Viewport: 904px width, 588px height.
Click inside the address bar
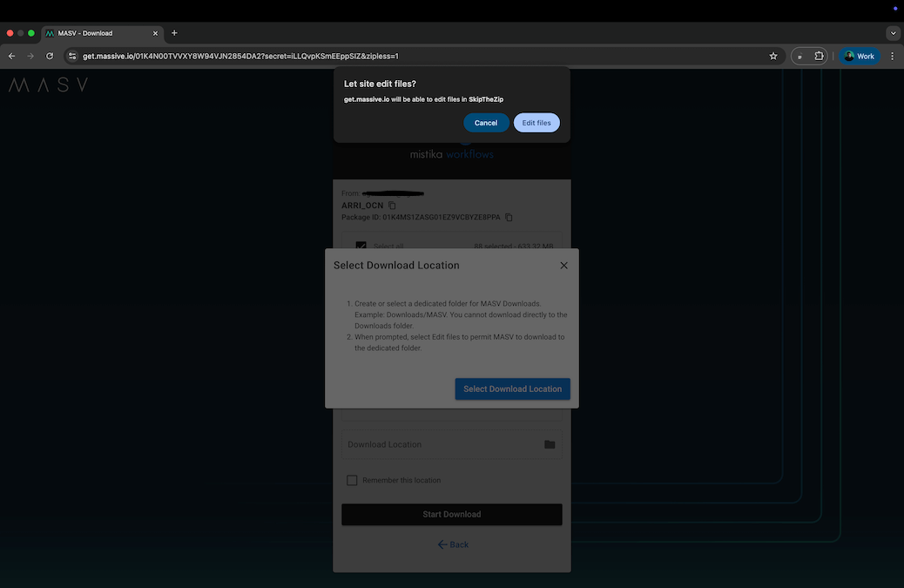coord(348,56)
